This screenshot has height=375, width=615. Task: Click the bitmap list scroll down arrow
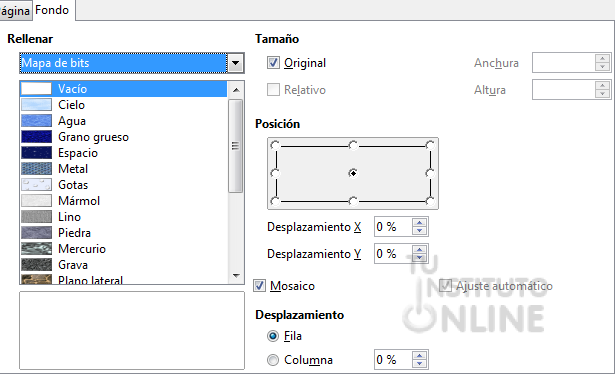(236, 276)
